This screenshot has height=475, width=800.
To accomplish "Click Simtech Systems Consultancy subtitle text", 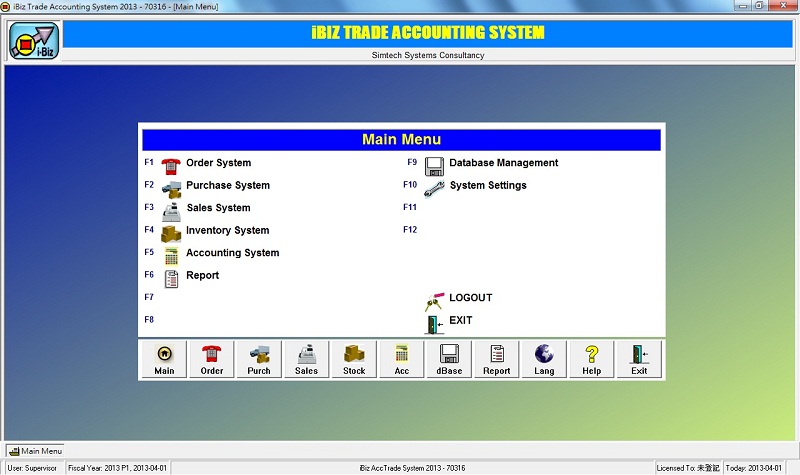I will (x=428, y=55).
